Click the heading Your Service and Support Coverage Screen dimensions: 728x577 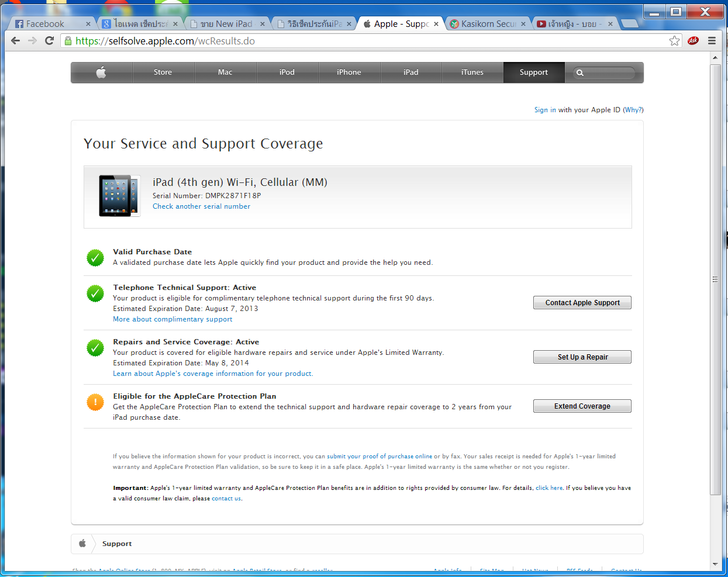pyautogui.click(x=203, y=144)
